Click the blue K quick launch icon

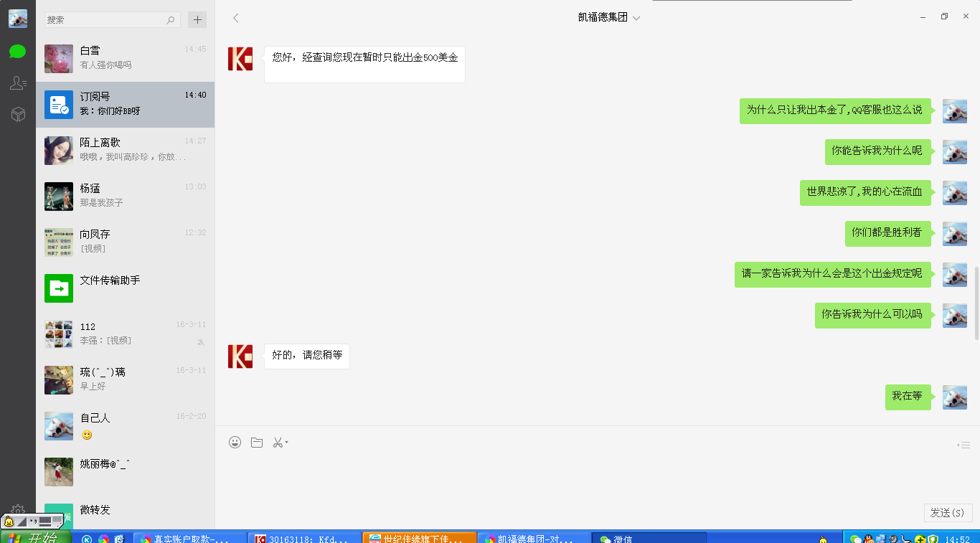(87, 539)
